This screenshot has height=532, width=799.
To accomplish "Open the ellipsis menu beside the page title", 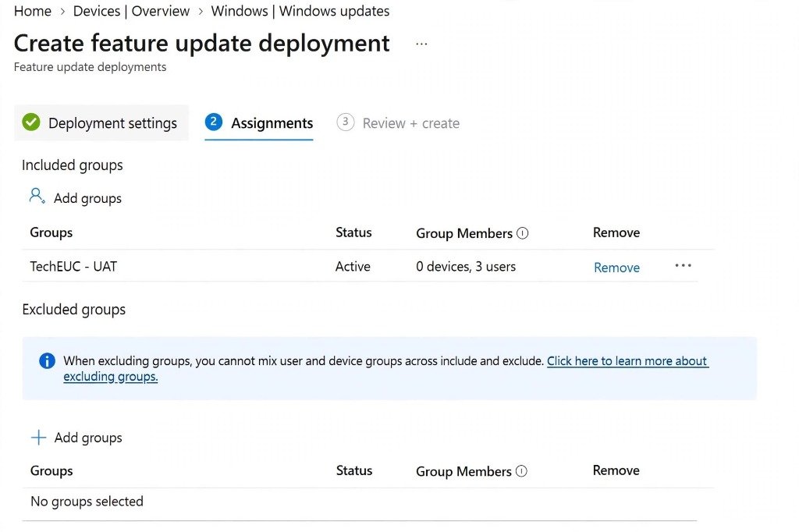I will [x=421, y=44].
